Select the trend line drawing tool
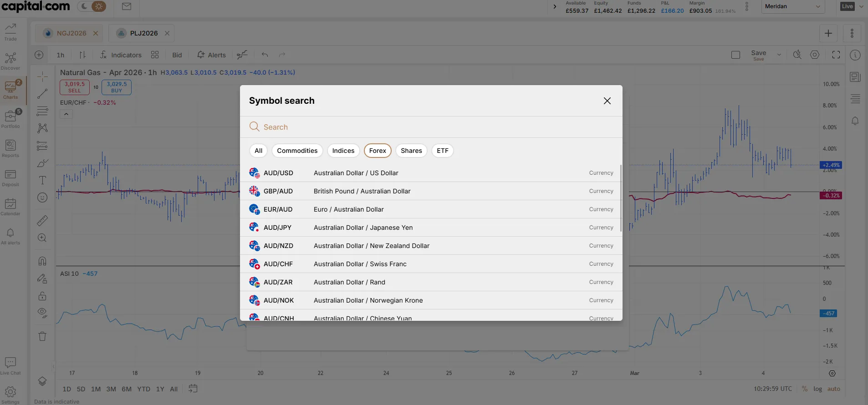 42,94
